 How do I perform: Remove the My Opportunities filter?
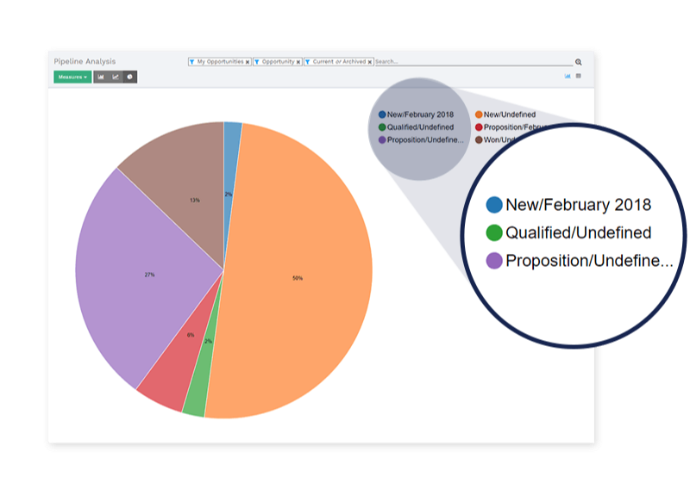point(248,62)
